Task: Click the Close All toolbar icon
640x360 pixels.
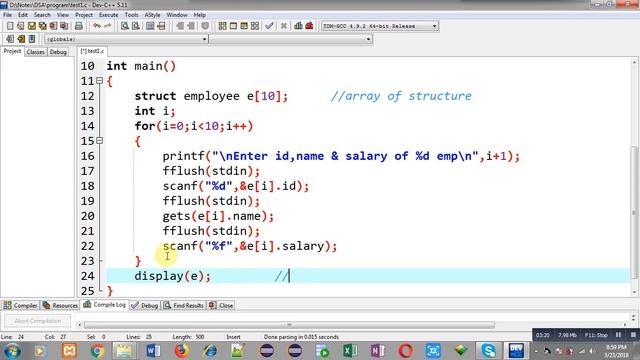Action: (64, 26)
